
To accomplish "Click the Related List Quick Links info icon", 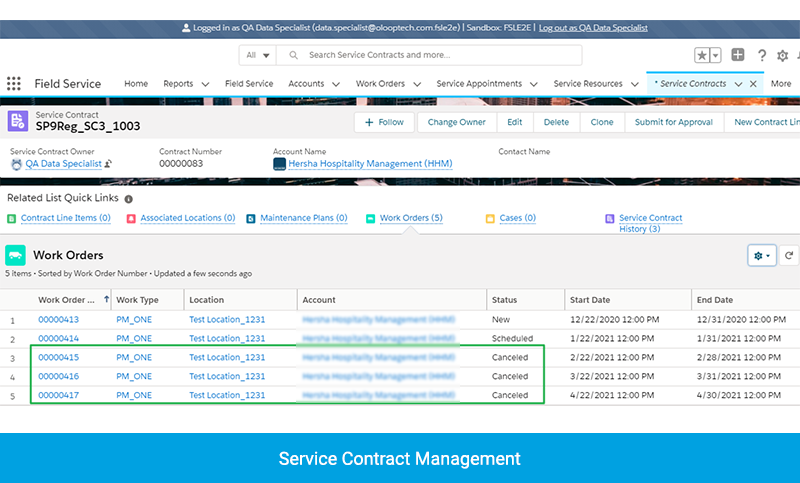I will 129,199.
